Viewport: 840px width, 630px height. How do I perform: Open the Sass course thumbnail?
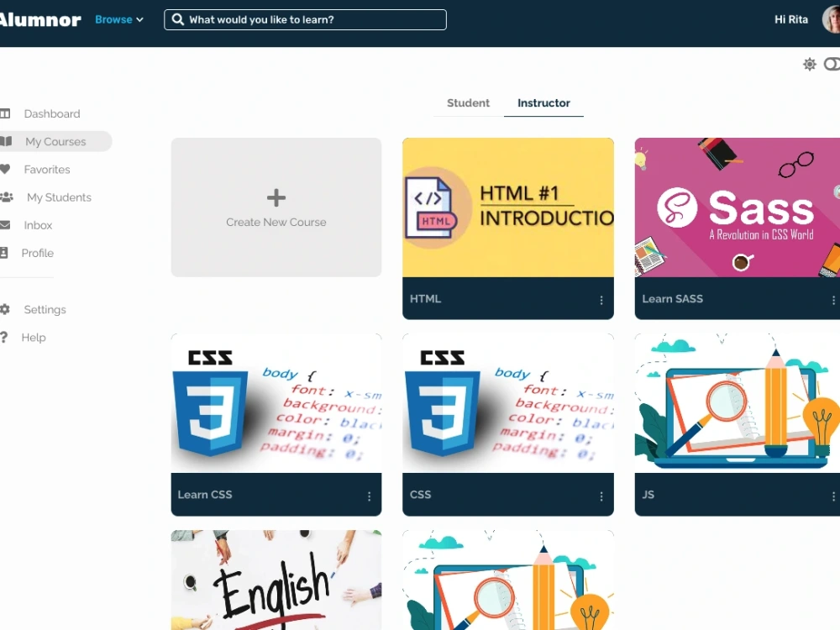pyautogui.click(x=738, y=207)
